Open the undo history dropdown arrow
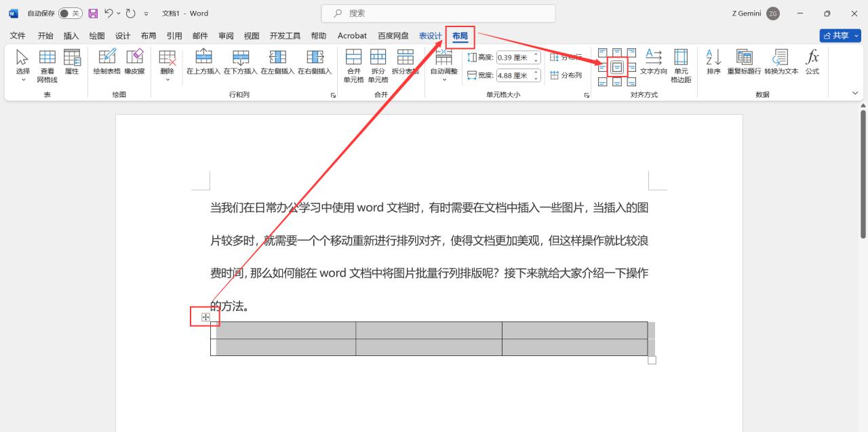This screenshot has width=868, height=432. 119,13
